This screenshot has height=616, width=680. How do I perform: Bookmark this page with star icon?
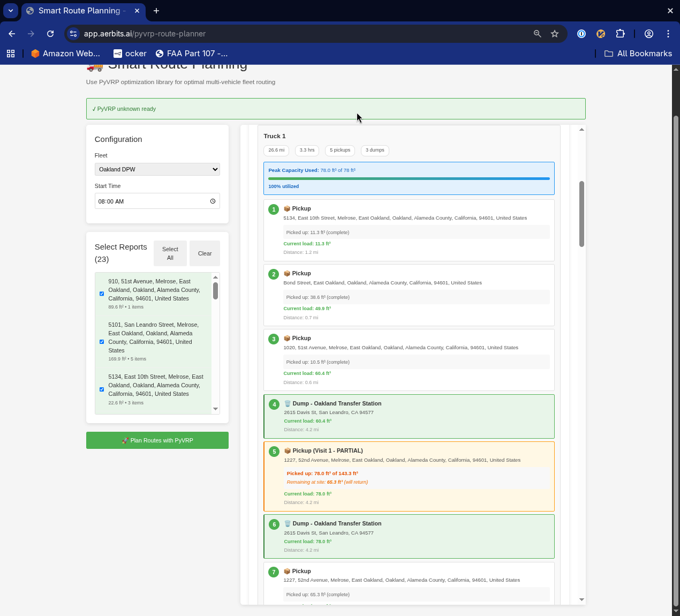tap(555, 34)
